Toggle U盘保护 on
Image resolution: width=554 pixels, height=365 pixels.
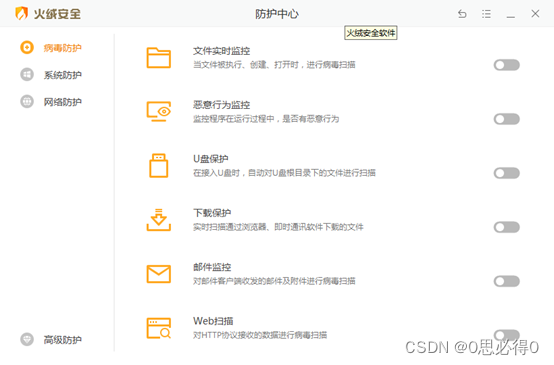(507, 173)
